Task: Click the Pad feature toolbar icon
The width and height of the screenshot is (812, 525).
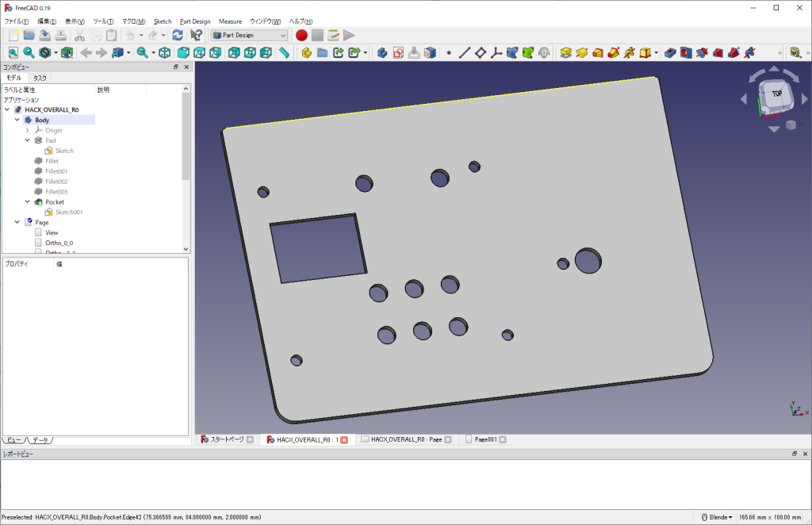Action: point(565,53)
